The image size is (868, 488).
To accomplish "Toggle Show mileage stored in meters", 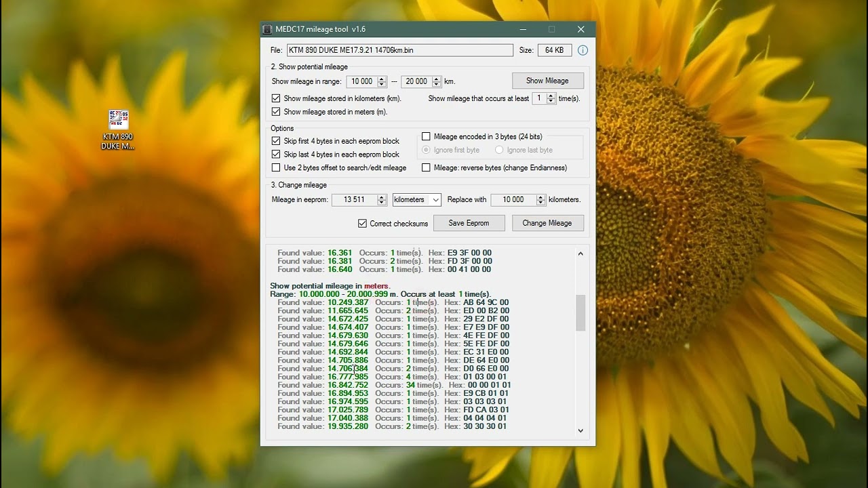I will point(276,112).
